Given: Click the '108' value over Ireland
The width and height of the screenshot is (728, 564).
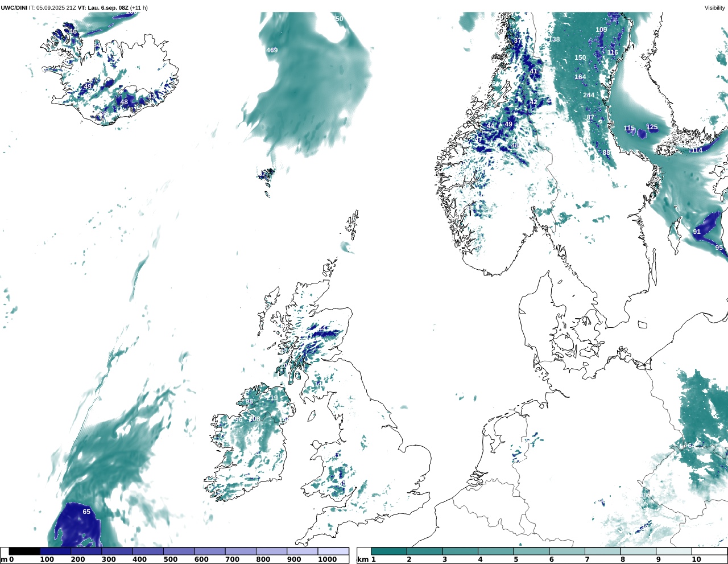Looking at the screenshot, I should click(x=254, y=419).
